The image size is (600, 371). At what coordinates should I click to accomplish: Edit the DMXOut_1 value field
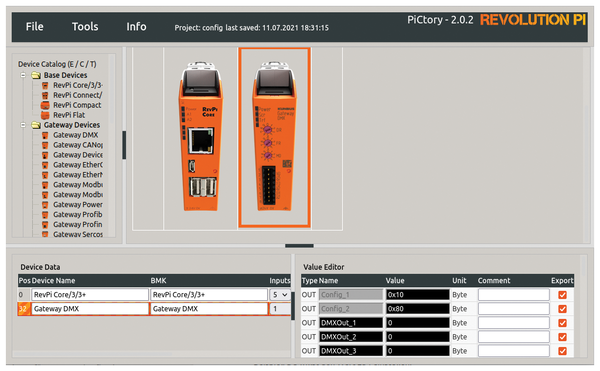tap(417, 323)
